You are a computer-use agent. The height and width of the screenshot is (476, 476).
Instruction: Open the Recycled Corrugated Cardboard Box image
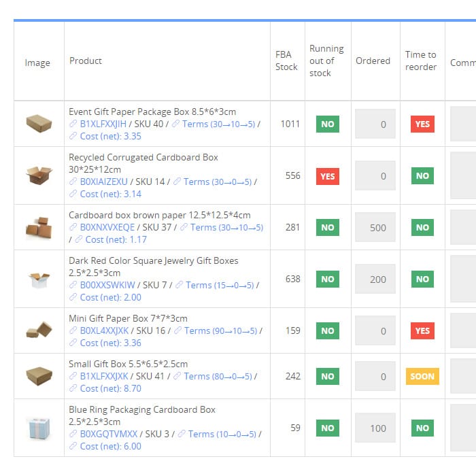pos(39,175)
